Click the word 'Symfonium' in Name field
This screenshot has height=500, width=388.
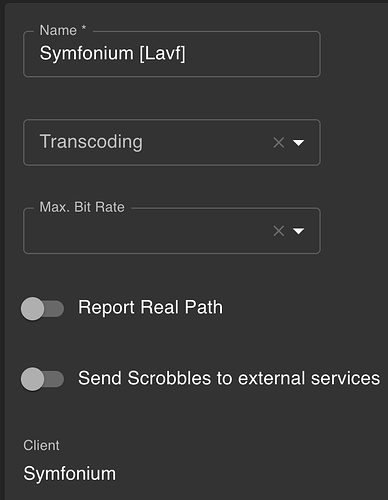pos(87,54)
